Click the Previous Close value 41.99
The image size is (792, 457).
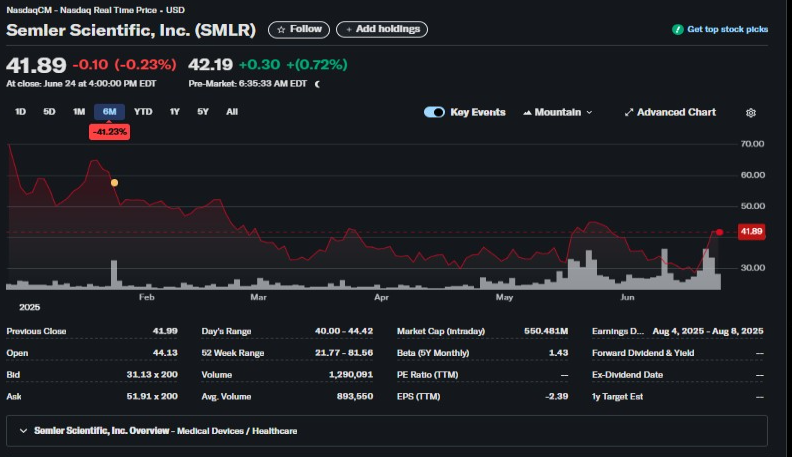(165, 331)
